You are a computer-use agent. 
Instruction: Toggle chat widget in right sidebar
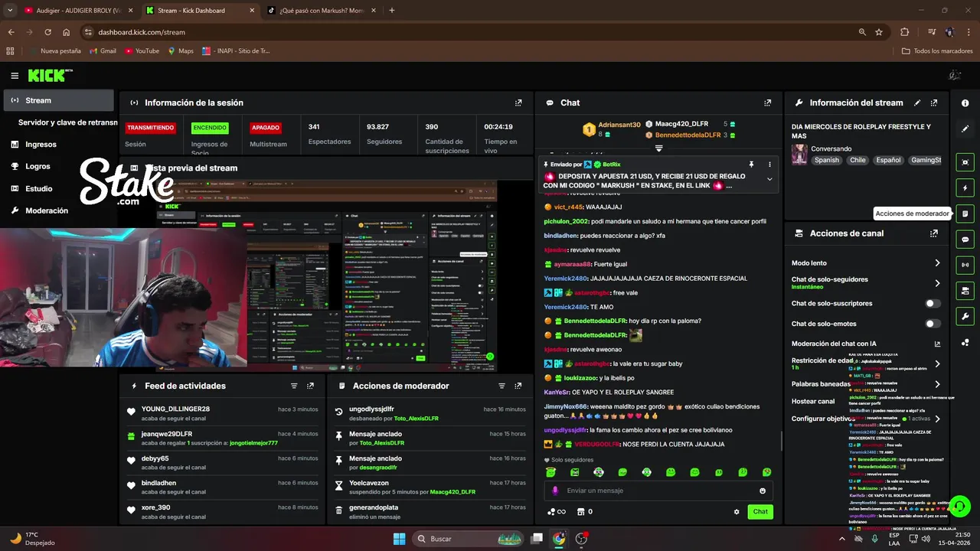pos(965,240)
